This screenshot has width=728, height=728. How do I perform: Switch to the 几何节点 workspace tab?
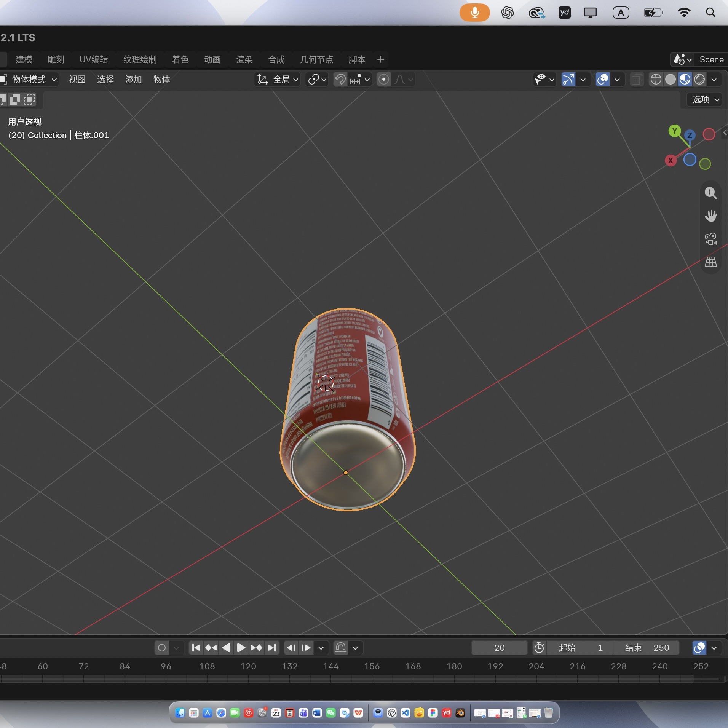[316, 59]
